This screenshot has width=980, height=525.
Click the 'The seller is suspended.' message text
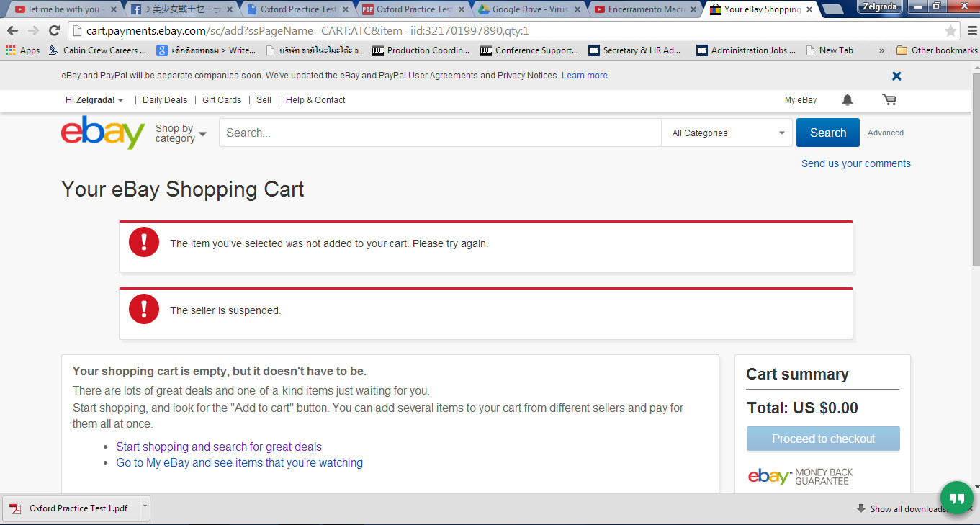pyautogui.click(x=225, y=310)
